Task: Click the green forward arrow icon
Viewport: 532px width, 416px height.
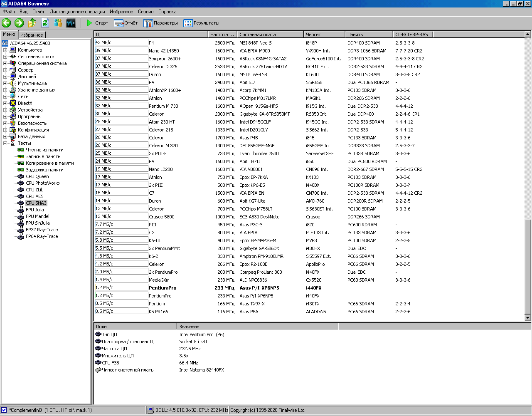Action: (19, 23)
